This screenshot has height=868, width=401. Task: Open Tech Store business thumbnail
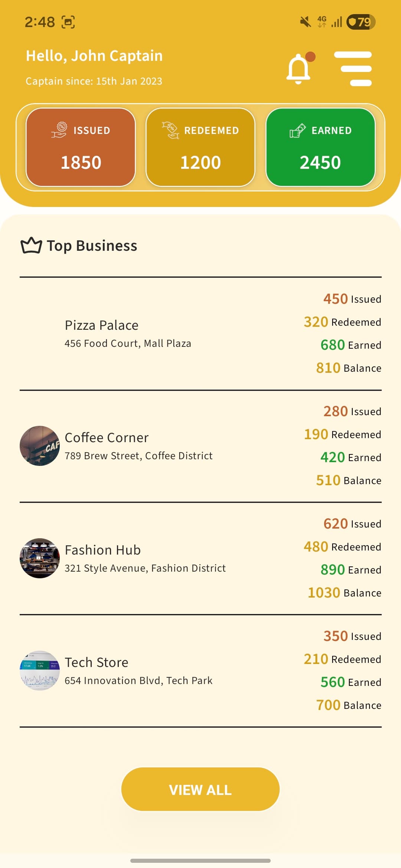coord(40,671)
